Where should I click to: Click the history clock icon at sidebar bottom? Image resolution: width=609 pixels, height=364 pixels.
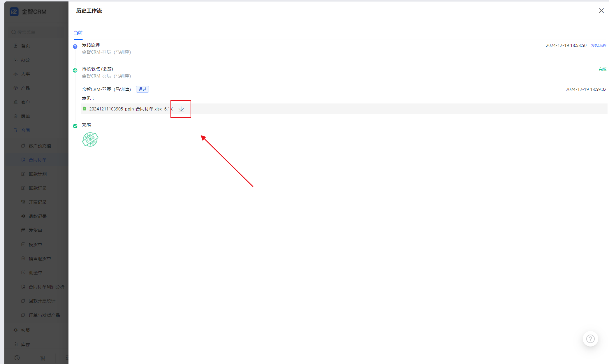pyautogui.click(x=17, y=358)
